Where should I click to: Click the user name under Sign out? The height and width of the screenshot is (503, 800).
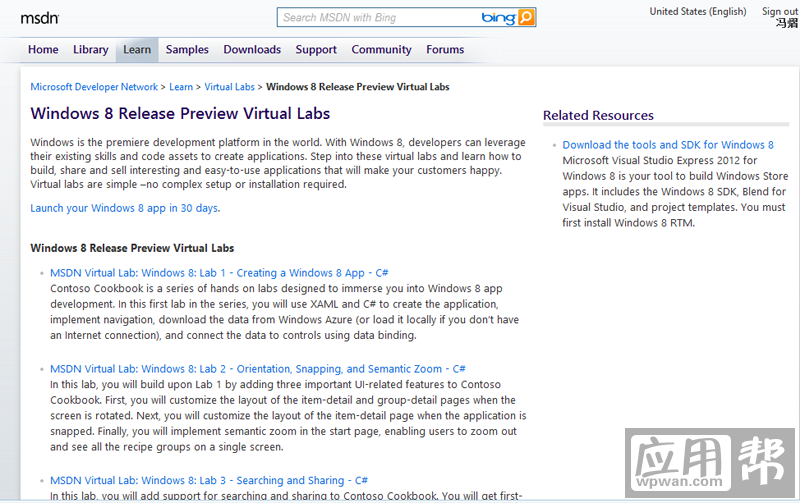point(787,22)
